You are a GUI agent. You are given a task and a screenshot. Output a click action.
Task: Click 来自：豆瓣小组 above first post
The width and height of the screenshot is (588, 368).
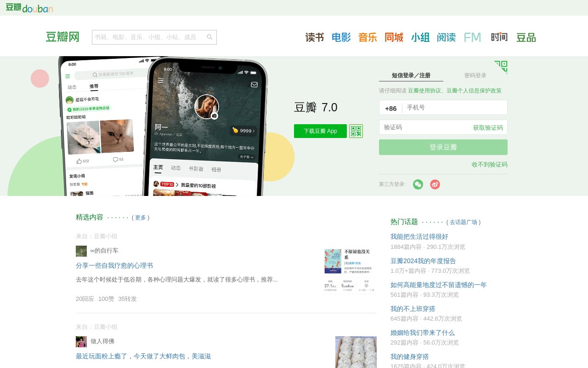coord(96,236)
